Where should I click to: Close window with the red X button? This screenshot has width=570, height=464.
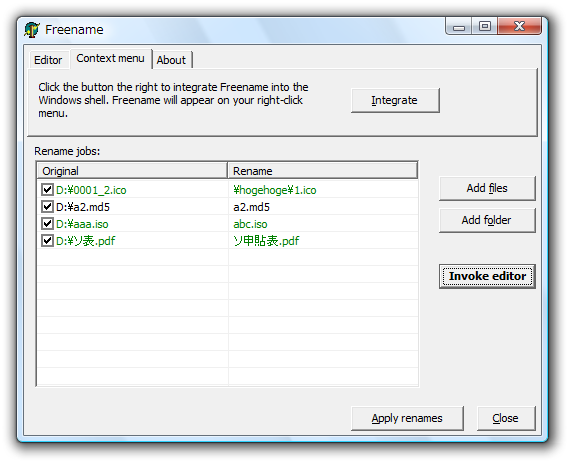pos(519,27)
